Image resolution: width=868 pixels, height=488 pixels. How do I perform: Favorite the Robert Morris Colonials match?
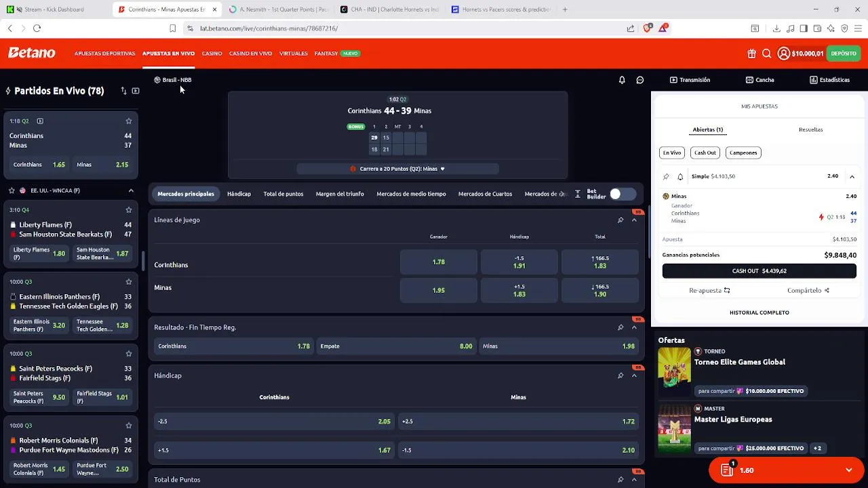click(x=128, y=426)
